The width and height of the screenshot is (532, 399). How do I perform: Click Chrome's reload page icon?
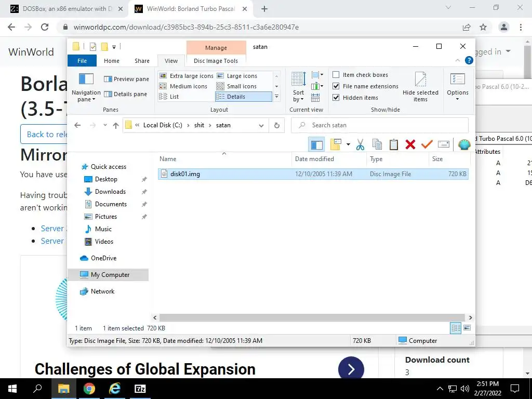pyautogui.click(x=45, y=27)
